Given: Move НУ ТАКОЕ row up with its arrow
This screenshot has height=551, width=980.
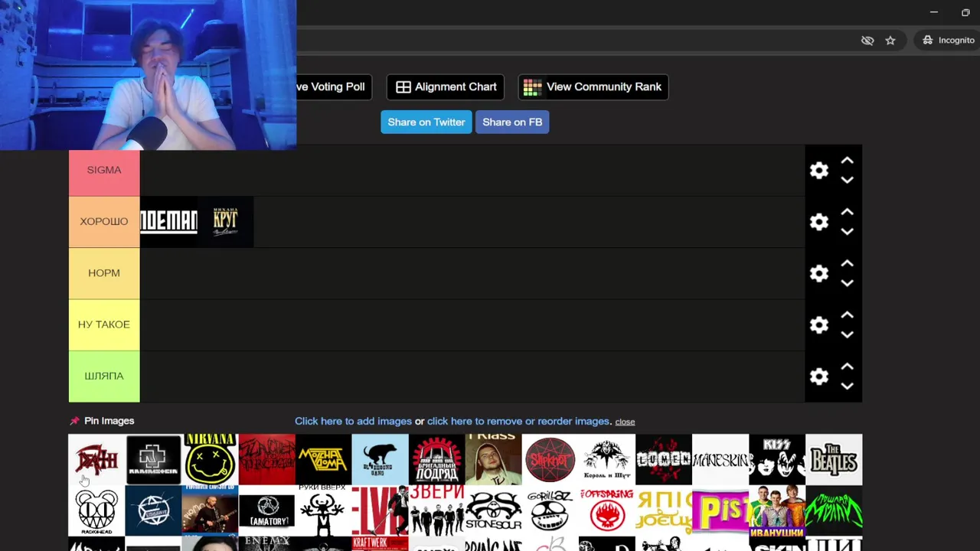Looking at the screenshot, I should (847, 315).
